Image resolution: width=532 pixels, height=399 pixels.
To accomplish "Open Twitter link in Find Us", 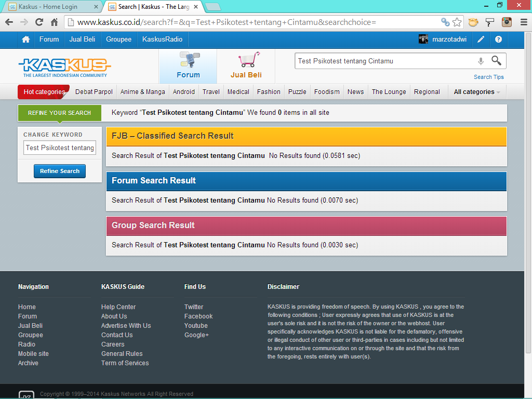I will click(194, 307).
